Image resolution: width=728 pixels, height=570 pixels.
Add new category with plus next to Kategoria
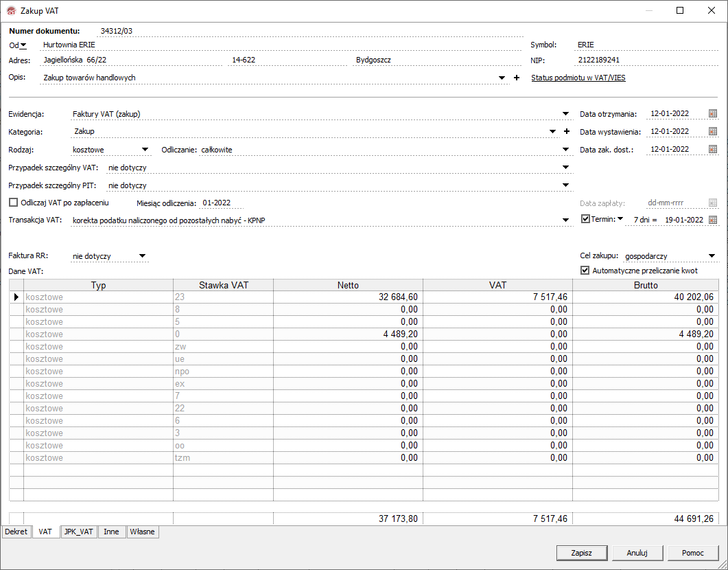coord(567,131)
